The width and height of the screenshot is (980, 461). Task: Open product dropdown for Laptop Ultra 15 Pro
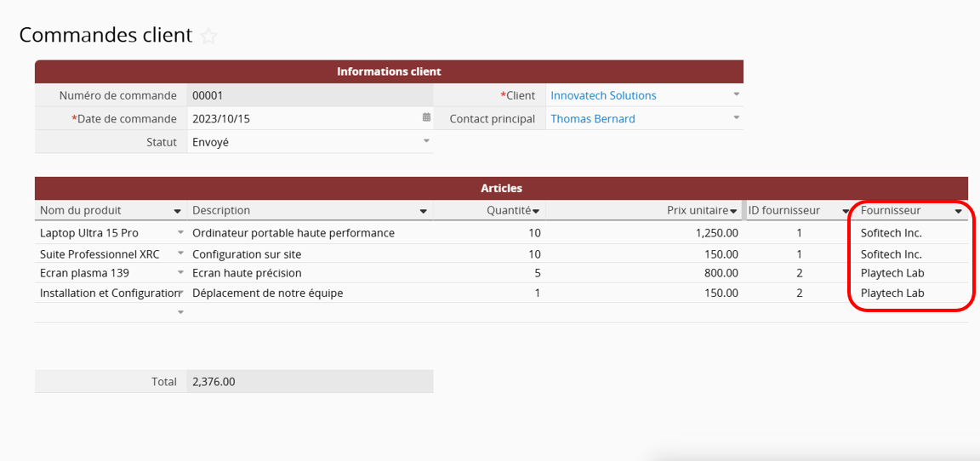click(180, 232)
